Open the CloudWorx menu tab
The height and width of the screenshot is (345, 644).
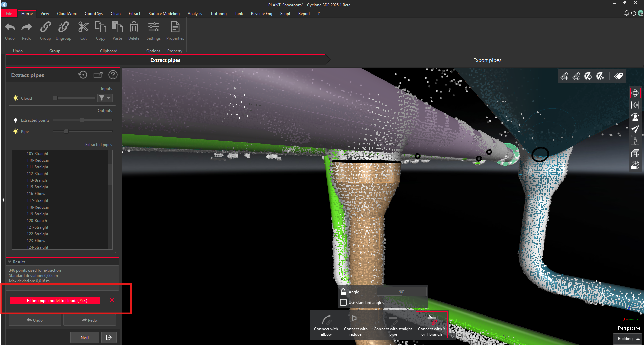pos(67,14)
